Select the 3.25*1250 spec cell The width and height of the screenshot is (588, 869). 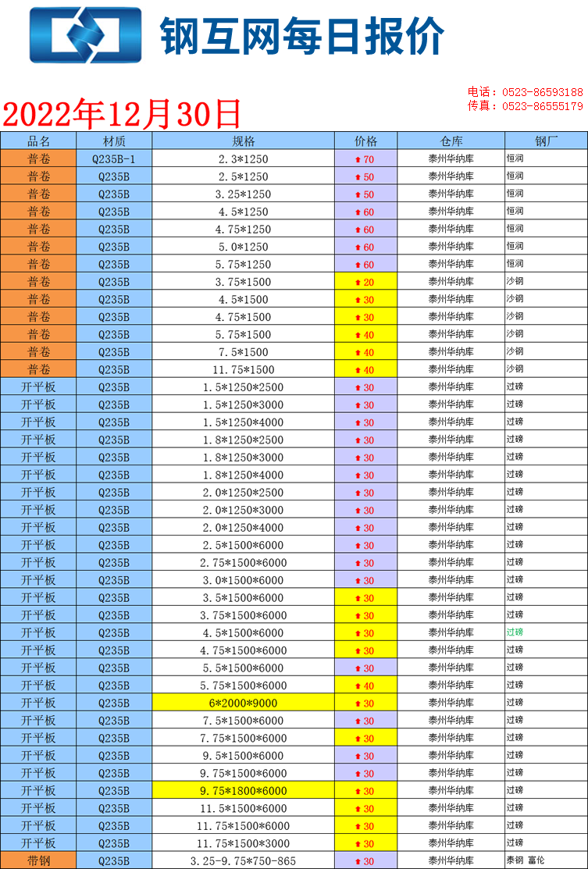[244, 194]
